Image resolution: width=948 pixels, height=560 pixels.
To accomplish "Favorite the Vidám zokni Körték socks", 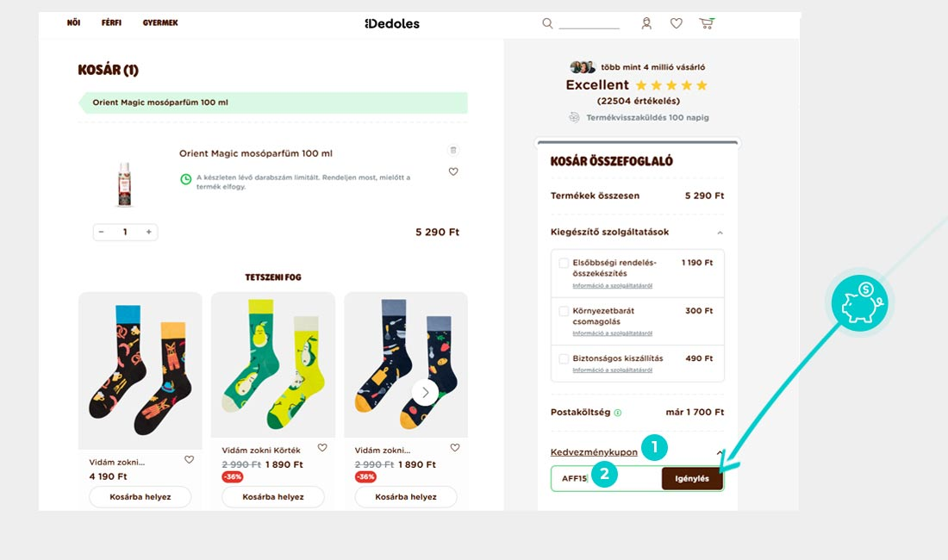I will [322, 448].
